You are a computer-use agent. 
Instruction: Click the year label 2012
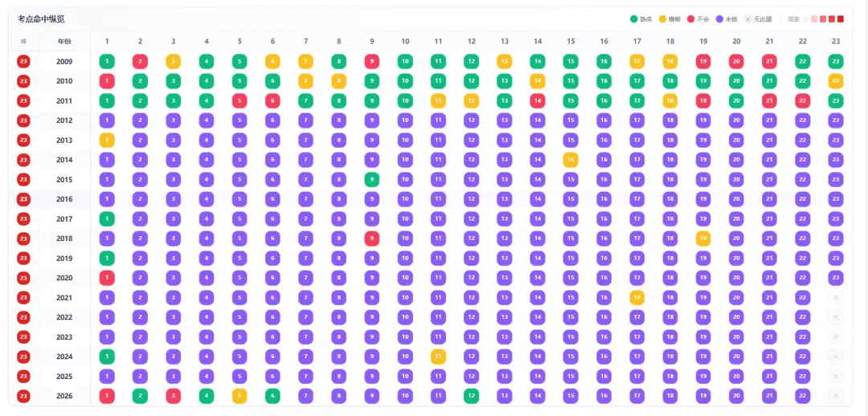[64, 120]
